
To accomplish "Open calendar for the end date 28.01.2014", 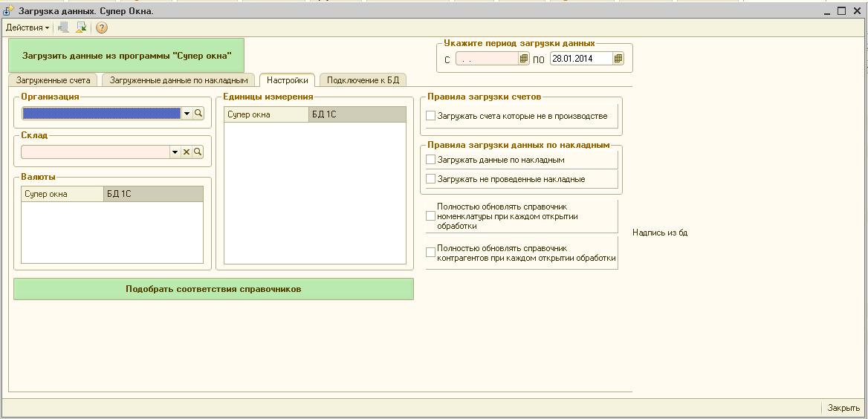I will (x=618, y=59).
